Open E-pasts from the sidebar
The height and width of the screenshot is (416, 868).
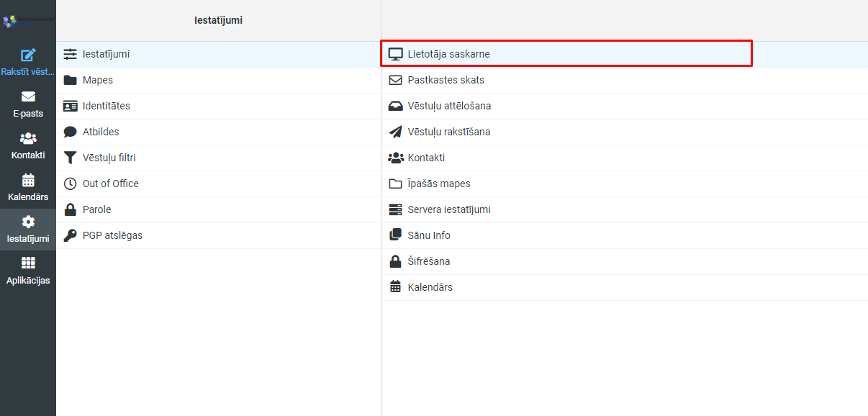28,97
